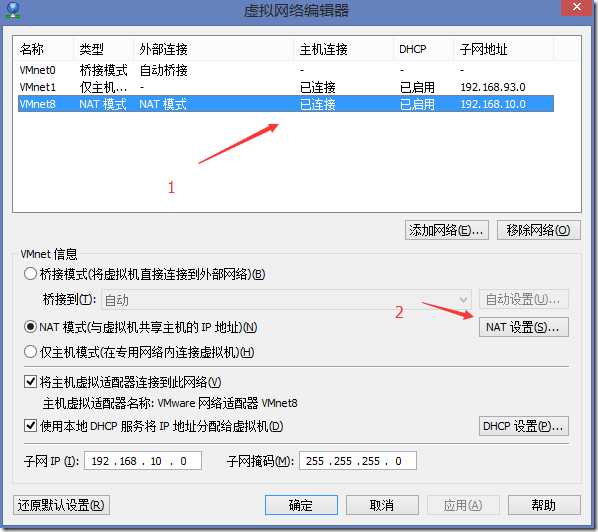Click the 子网掩码 input field
Image resolution: width=598 pixels, height=532 pixels.
[x=358, y=461]
